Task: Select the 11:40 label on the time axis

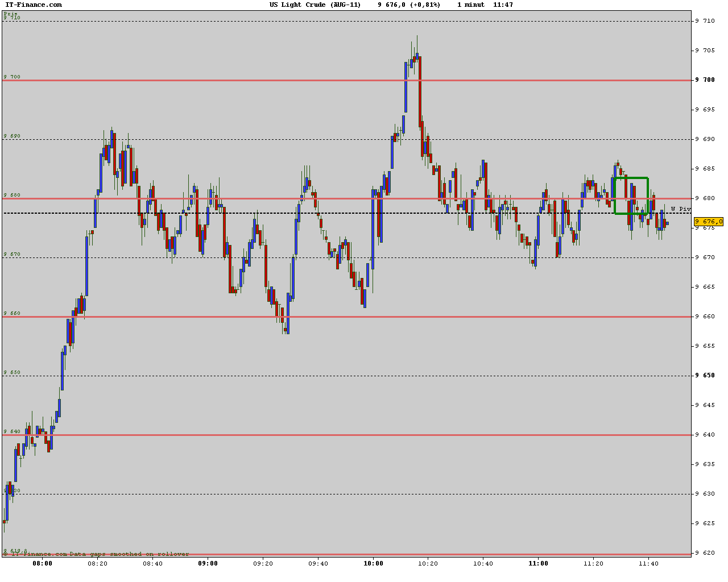Action: pos(648,564)
